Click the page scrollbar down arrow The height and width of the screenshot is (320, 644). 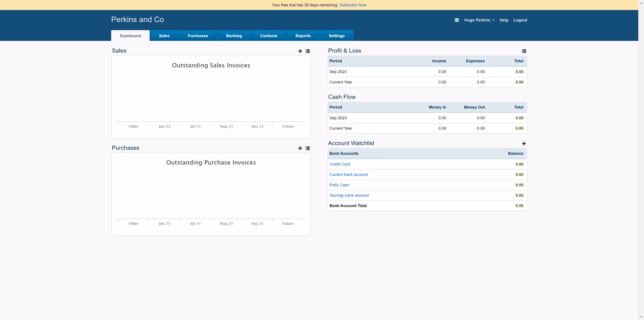641,317
